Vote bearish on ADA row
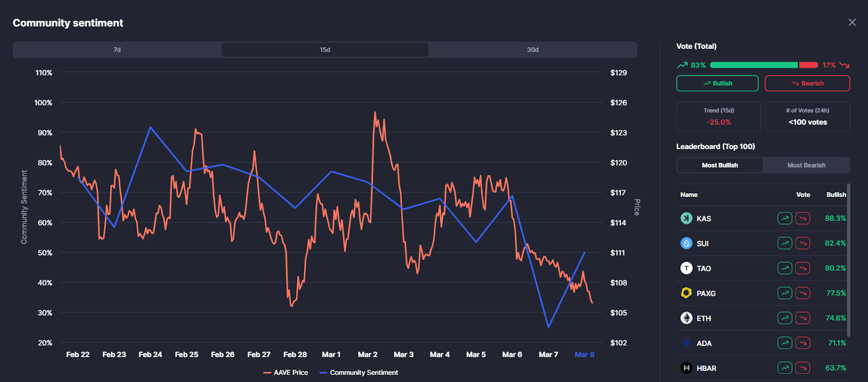 click(802, 343)
